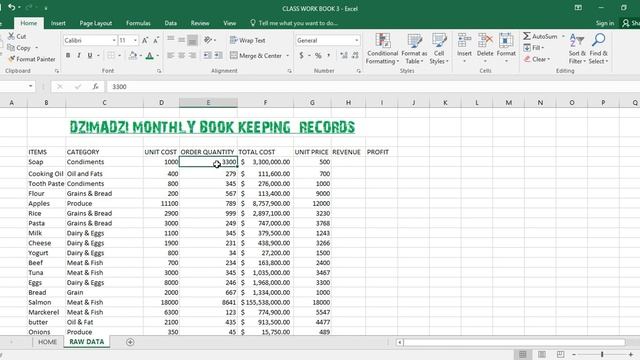Toggle middle vertical alignment
This screenshot has width=640, height=360.
(182, 40)
